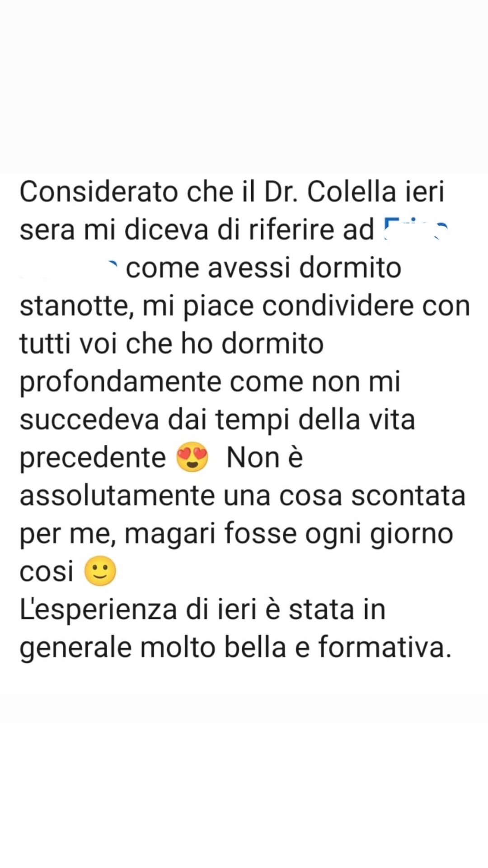This screenshot has width=488, height=868.
Task: Select the word 'succedeva'
Action: (x=89, y=420)
